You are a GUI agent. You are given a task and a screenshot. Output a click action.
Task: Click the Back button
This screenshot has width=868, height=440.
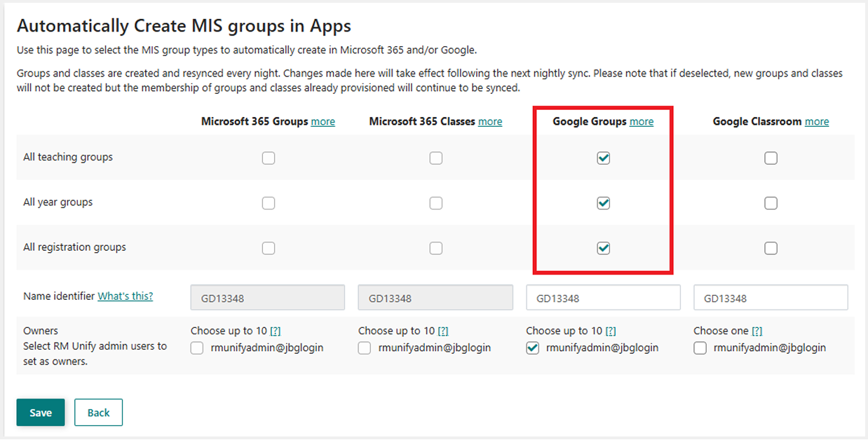[x=98, y=412]
